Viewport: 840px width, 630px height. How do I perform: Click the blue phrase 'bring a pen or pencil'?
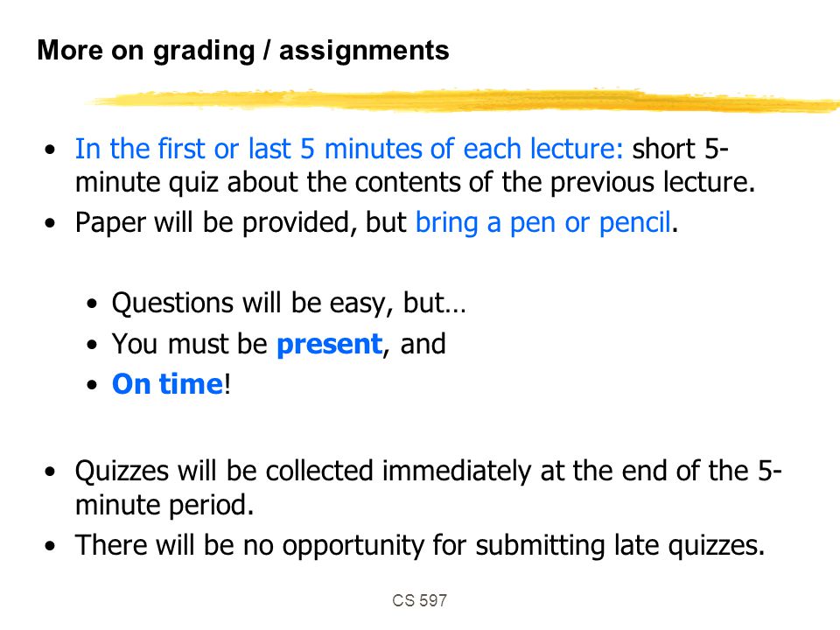click(x=542, y=222)
